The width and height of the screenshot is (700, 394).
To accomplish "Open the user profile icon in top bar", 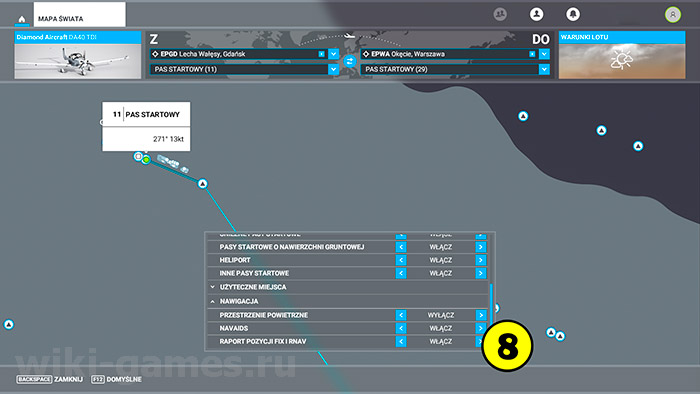I will pyautogui.click(x=537, y=14).
